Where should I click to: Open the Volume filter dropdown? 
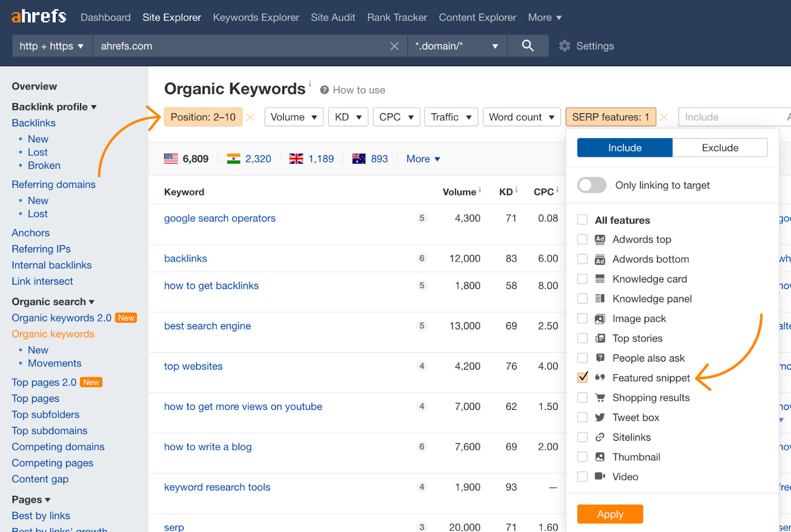(x=294, y=117)
